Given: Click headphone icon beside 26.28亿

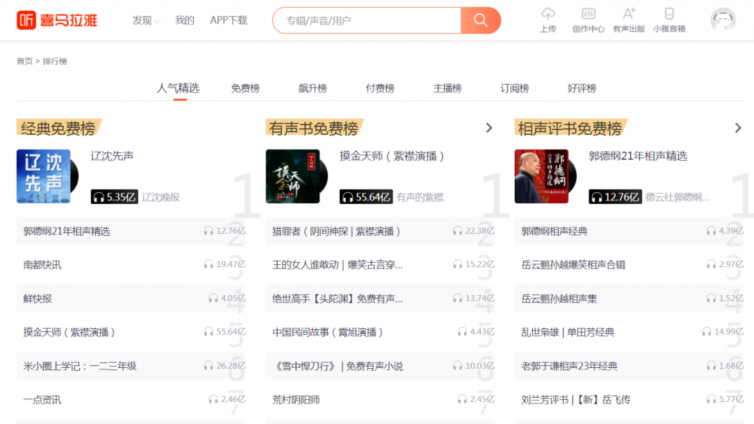Looking at the screenshot, I should 208,365.
